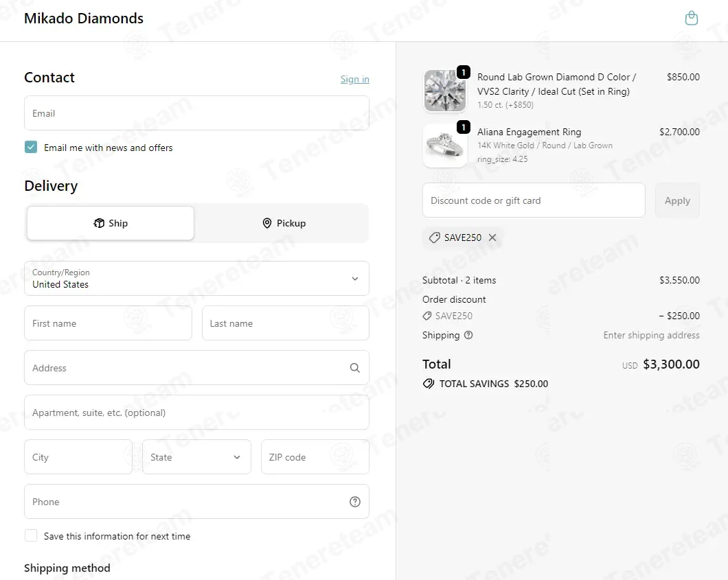Select the Ship delivery tab
The image size is (728, 580).
point(111,223)
